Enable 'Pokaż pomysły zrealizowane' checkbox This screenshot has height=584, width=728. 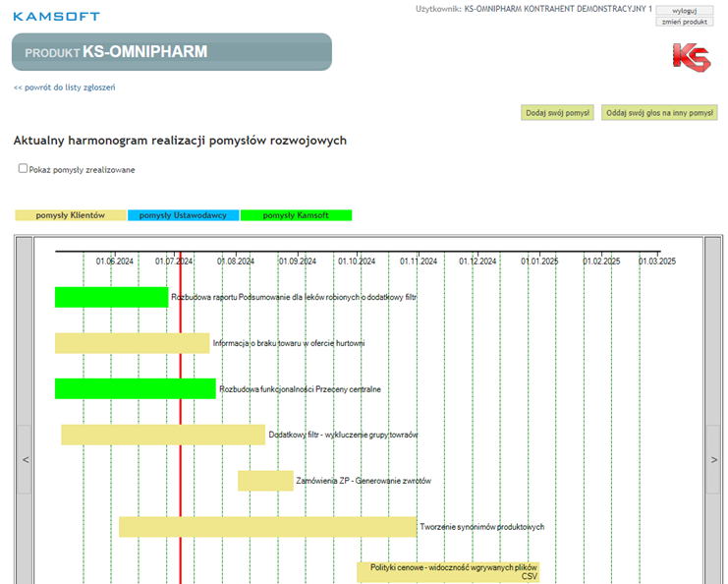tap(23, 168)
